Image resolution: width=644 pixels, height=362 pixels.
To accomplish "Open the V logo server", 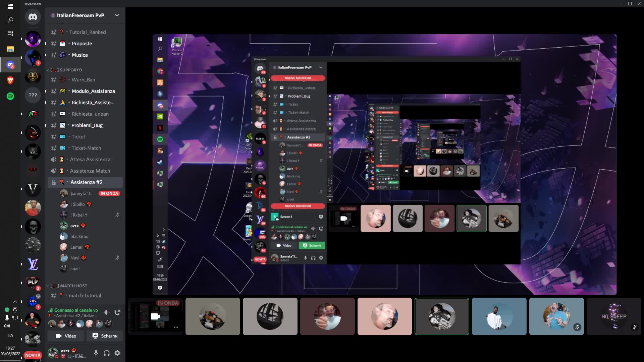I will click(x=33, y=189).
